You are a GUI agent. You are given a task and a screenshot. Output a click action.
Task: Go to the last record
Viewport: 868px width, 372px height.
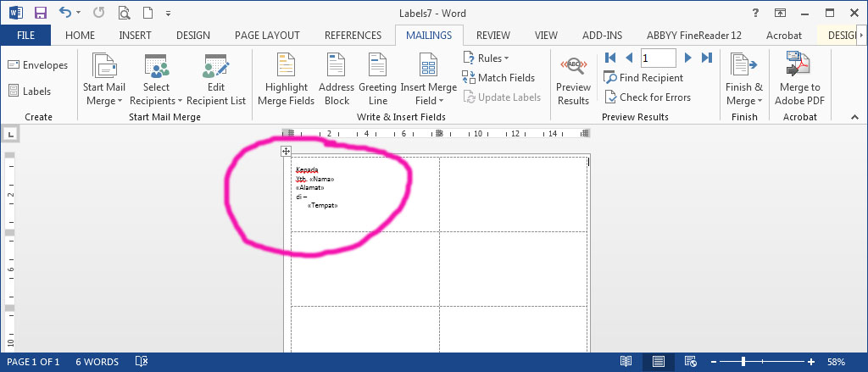707,58
